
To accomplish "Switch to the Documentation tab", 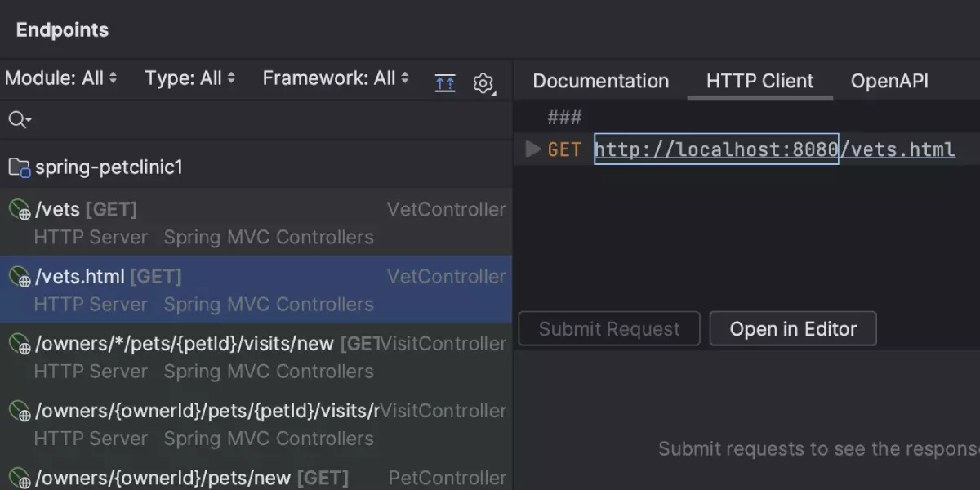I will [600, 81].
